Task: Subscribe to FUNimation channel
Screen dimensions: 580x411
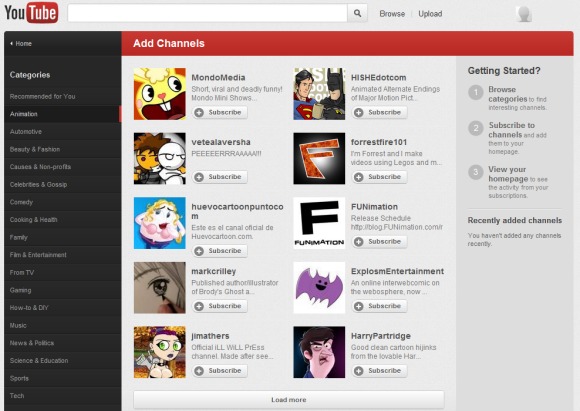Action: tap(380, 242)
